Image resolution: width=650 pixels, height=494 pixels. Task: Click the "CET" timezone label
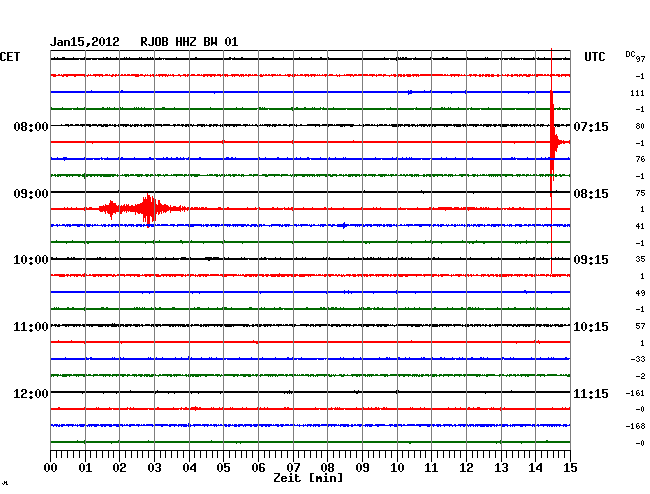click(x=10, y=57)
